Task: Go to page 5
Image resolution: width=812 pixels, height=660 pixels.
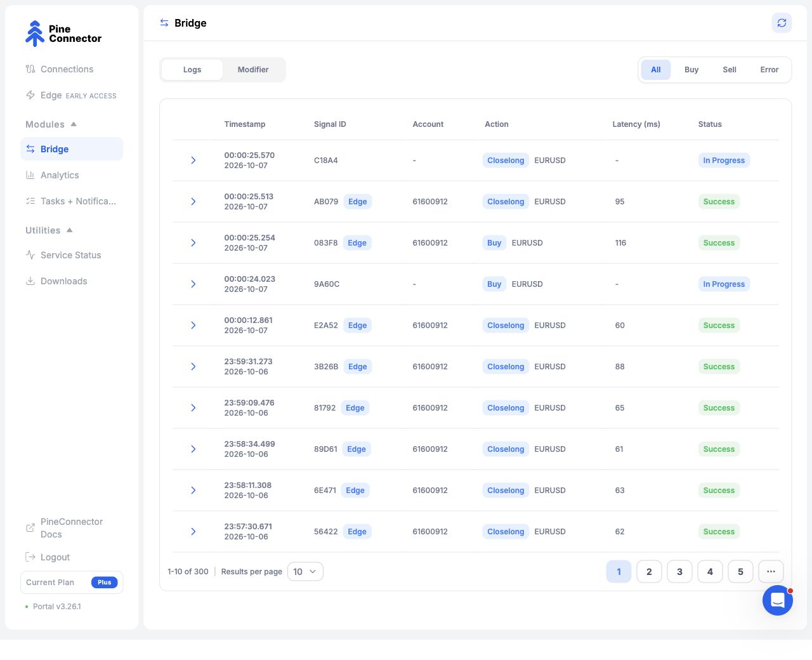Action: coord(740,572)
